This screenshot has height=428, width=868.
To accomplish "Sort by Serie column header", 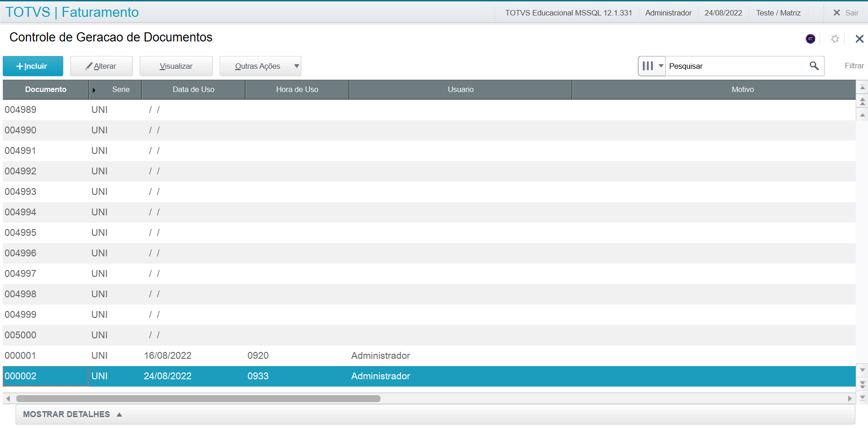I will click(116, 90).
